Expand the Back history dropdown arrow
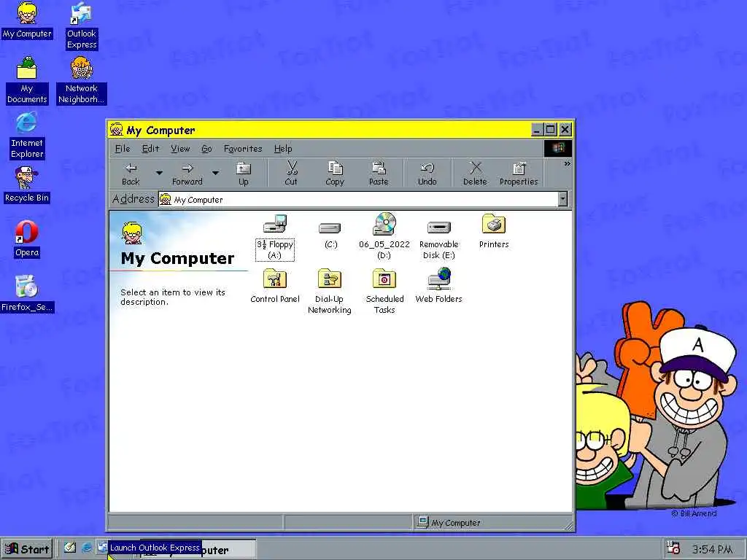The image size is (747, 560). [159, 174]
